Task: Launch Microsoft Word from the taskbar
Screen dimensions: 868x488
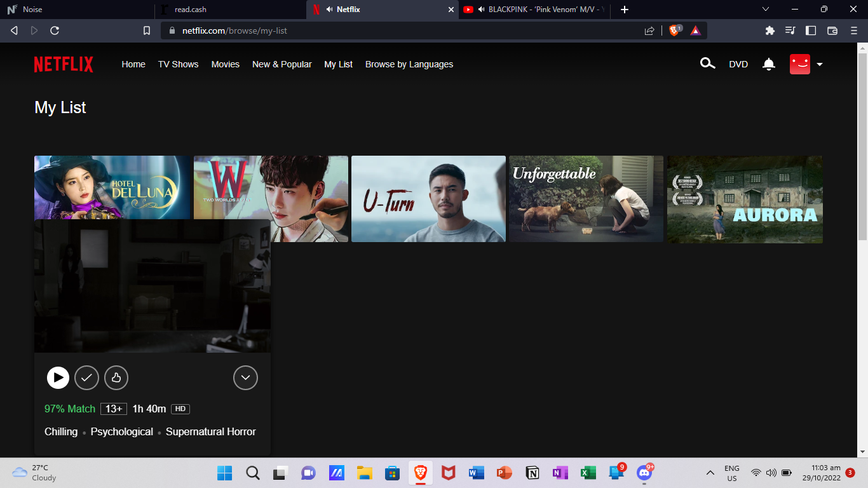Action: click(x=476, y=473)
